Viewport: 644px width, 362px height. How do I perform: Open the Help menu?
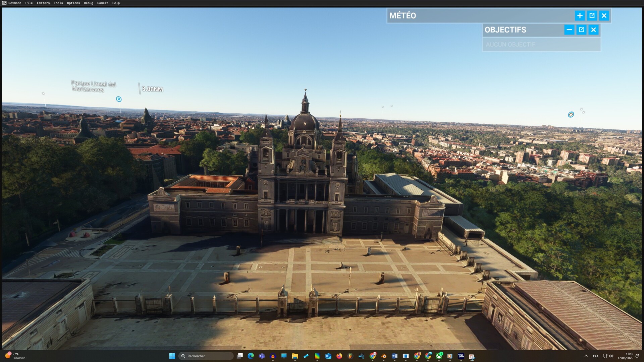click(116, 3)
